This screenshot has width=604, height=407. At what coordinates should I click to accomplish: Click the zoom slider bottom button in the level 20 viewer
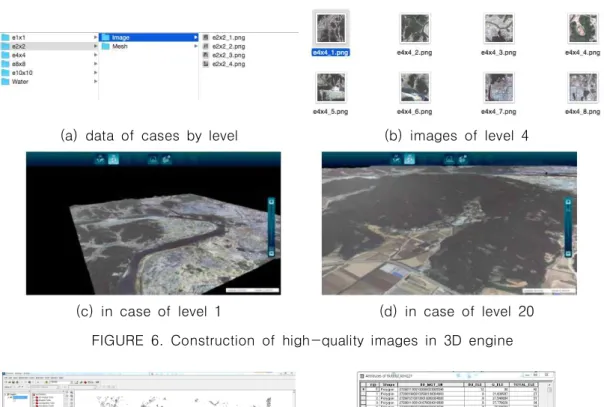568,254
